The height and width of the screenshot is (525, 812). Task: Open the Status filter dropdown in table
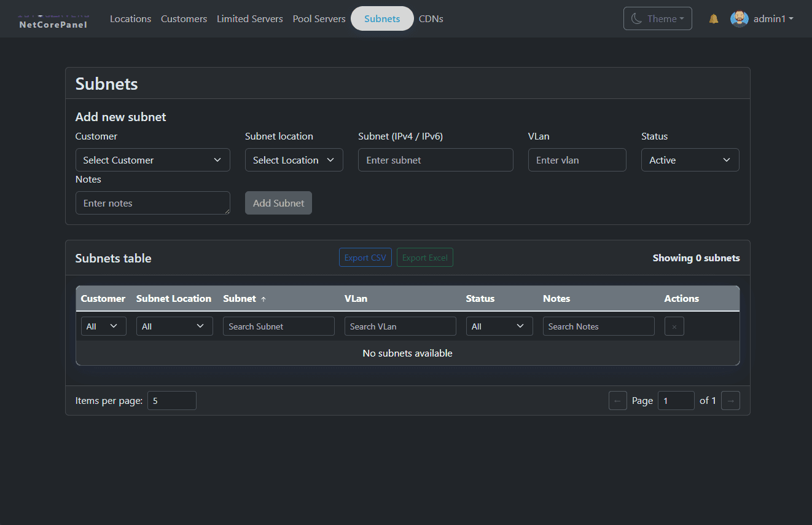click(x=499, y=326)
